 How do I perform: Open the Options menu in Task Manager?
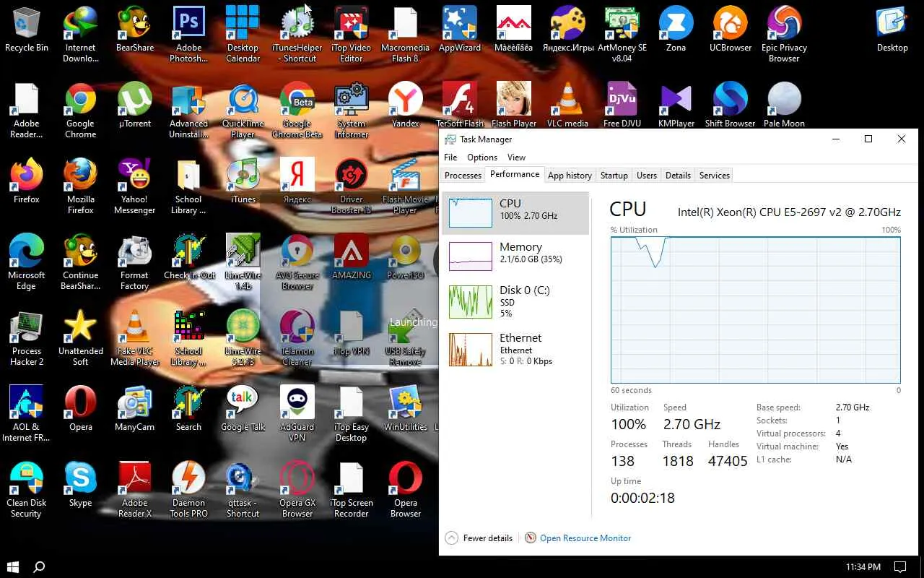[482, 158]
